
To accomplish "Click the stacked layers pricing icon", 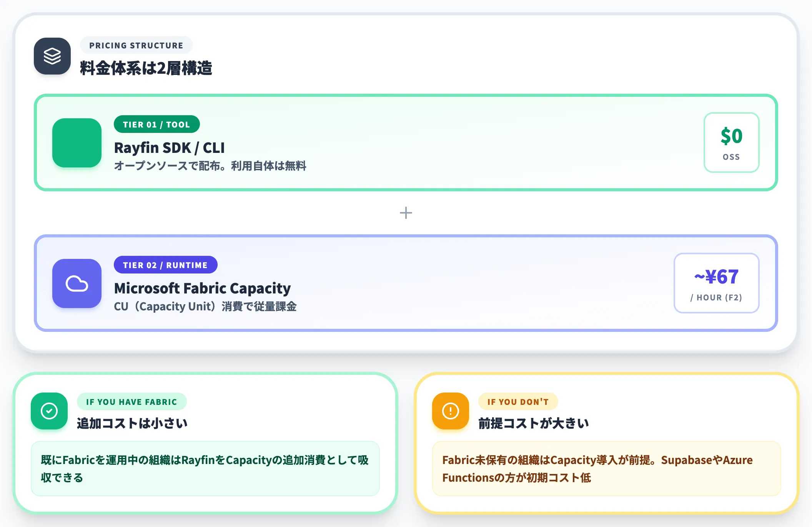I will point(52,56).
